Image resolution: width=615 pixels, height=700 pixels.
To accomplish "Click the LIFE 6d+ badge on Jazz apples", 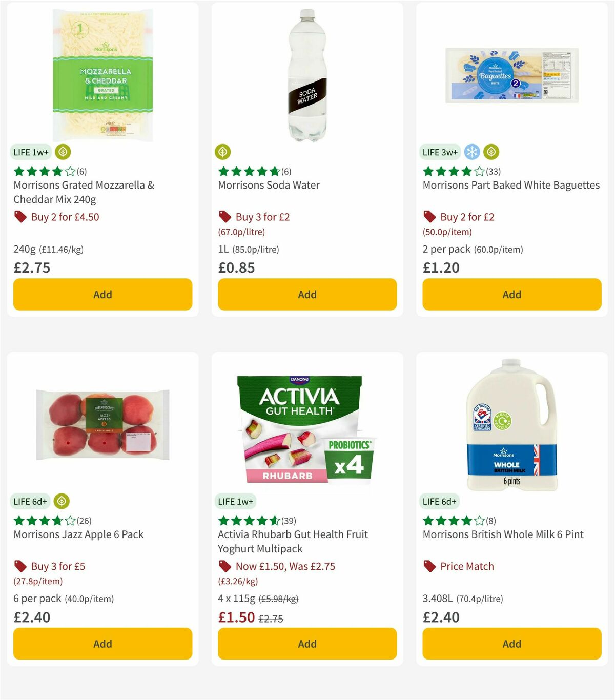I will click(30, 502).
